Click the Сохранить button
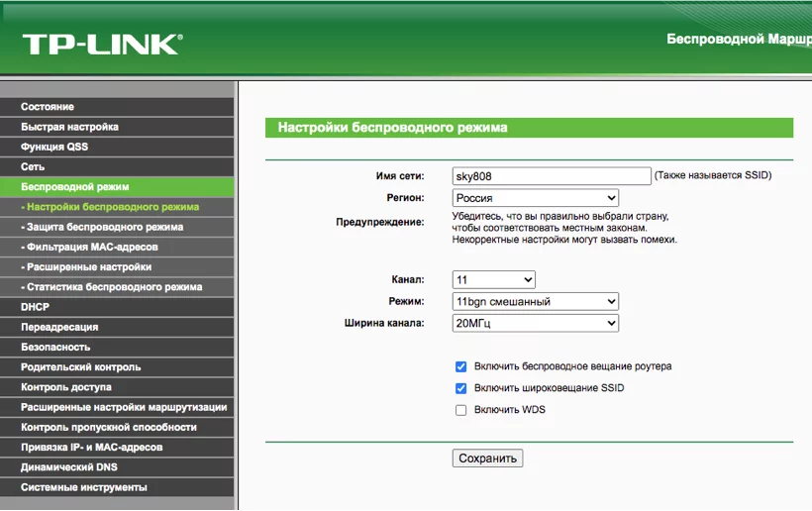 pos(487,459)
